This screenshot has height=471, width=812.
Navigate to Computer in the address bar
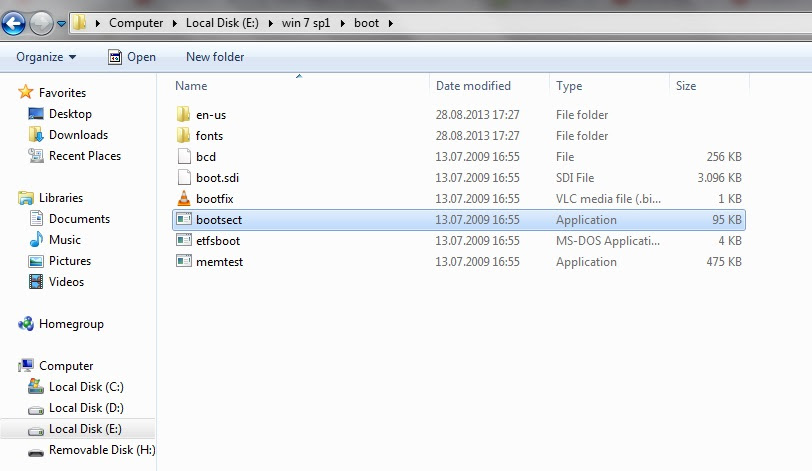point(136,23)
